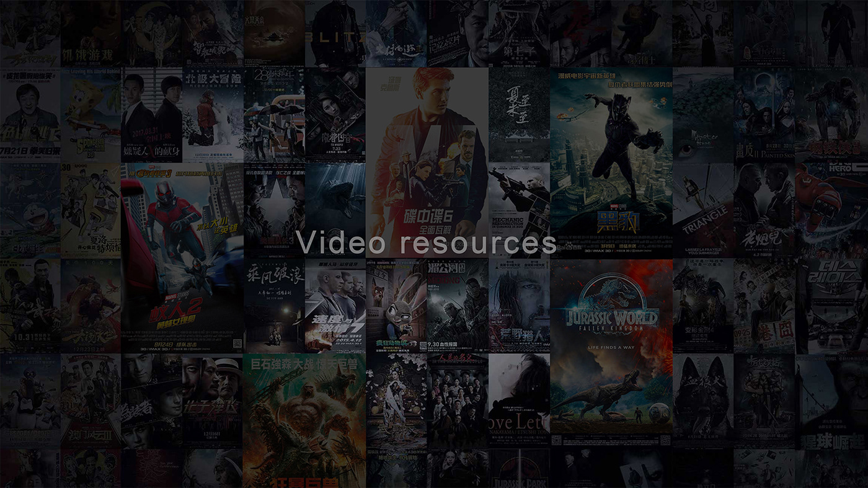The width and height of the screenshot is (868, 488).
Task: Select the 荒野猎人 poster
Action: (x=518, y=305)
